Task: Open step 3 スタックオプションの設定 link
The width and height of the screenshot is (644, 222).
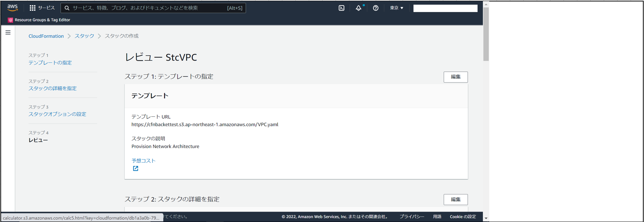Action: click(x=57, y=114)
